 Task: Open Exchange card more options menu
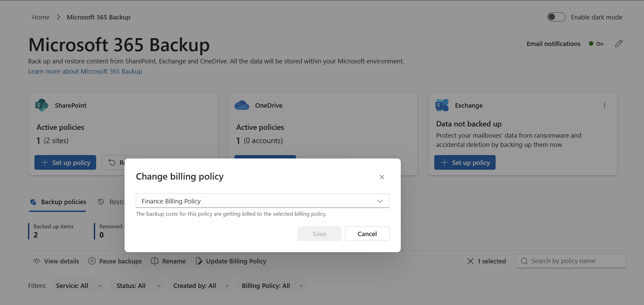click(x=604, y=105)
